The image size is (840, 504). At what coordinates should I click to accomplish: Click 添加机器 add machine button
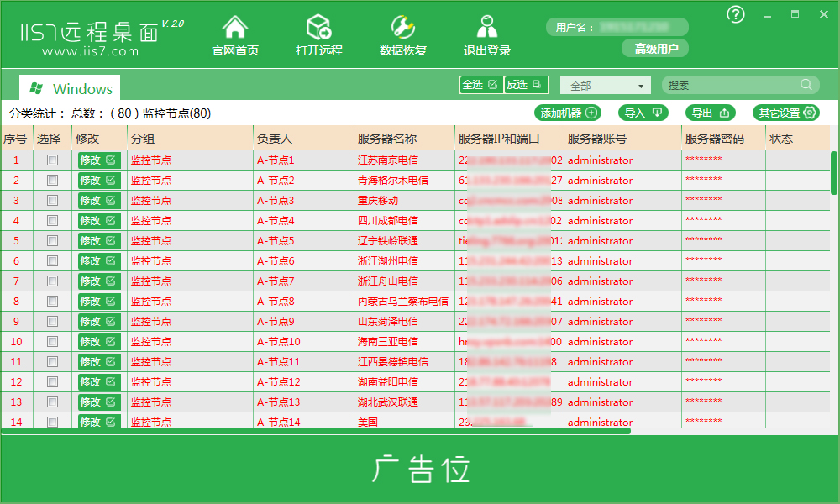(x=568, y=113)
